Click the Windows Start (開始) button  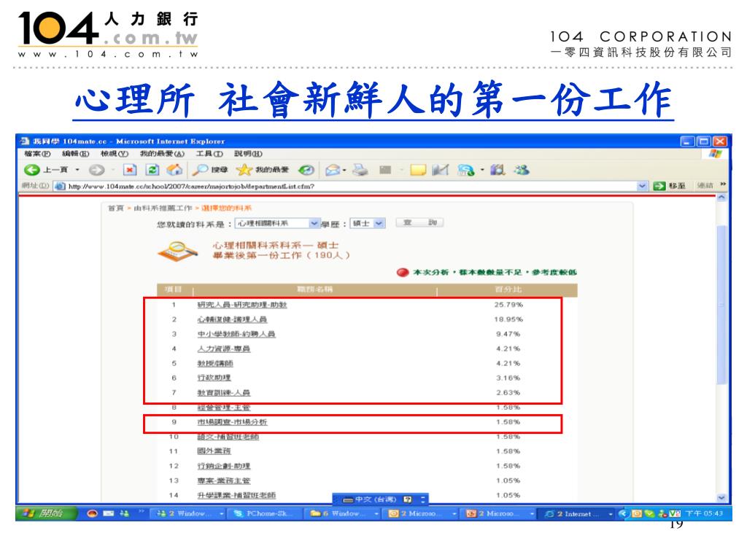47,513
